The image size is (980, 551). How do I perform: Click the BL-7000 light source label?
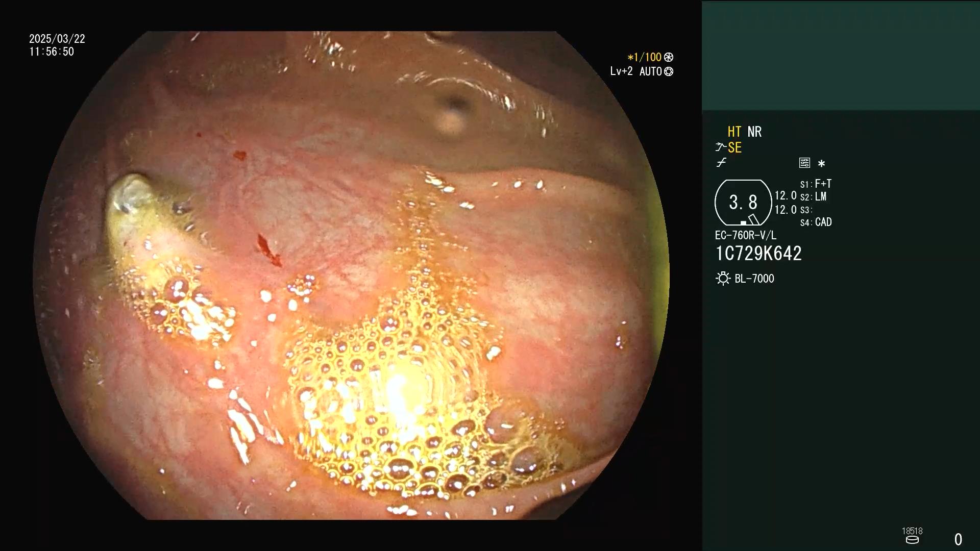pos(754,279)
